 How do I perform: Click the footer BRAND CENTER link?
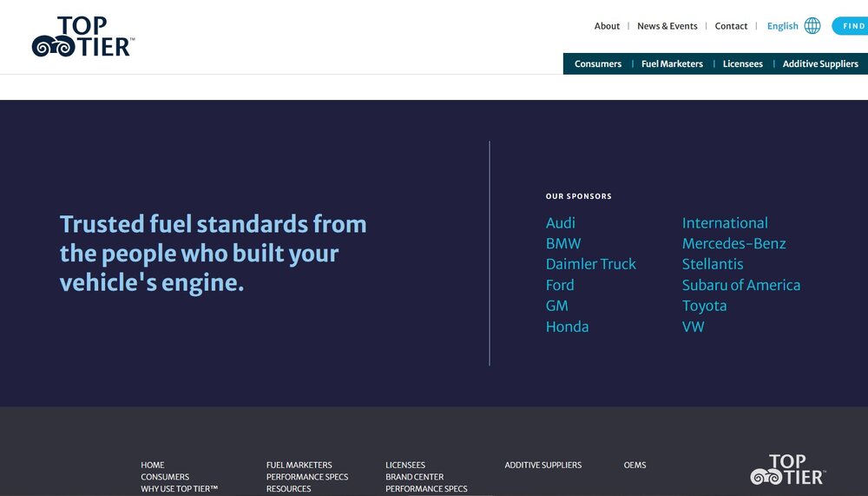[x=415, y=477]
